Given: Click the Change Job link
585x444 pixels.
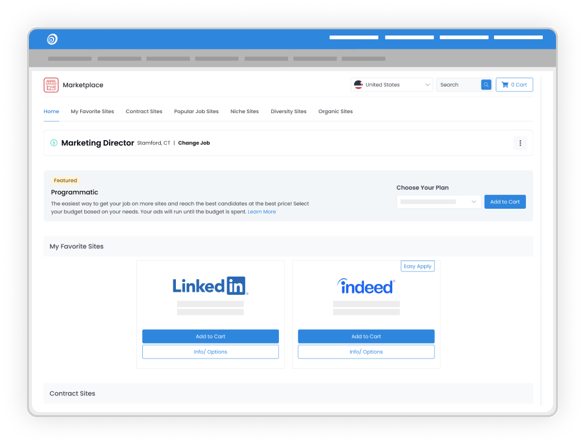Looking at the screenshot, I should click(x=194, y=143).
